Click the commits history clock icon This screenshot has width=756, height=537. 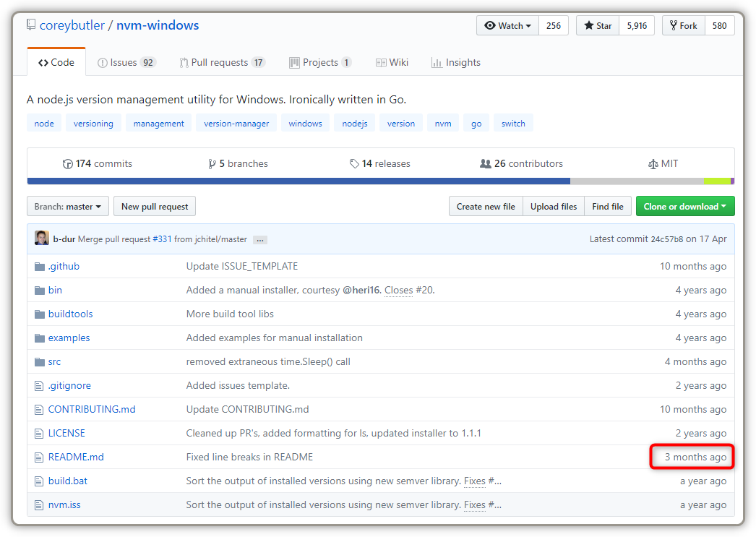point(67,164)
